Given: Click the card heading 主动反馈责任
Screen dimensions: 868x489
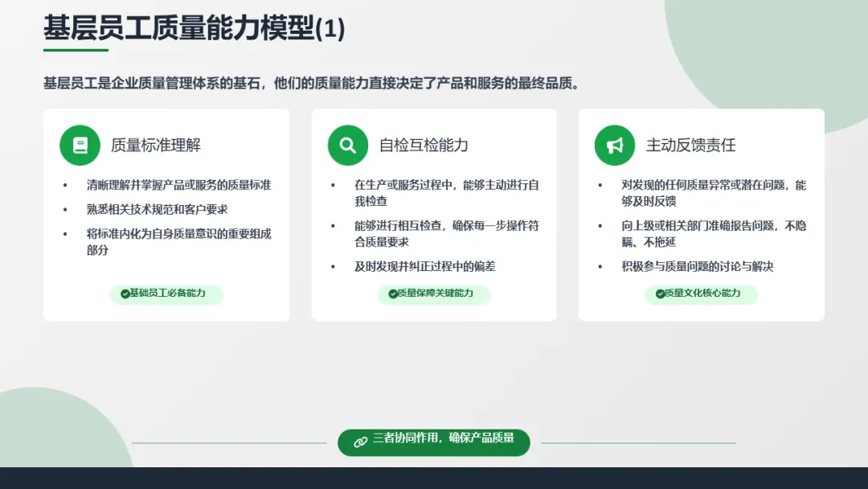Looking at the screenshot, I should coord(691,145).
